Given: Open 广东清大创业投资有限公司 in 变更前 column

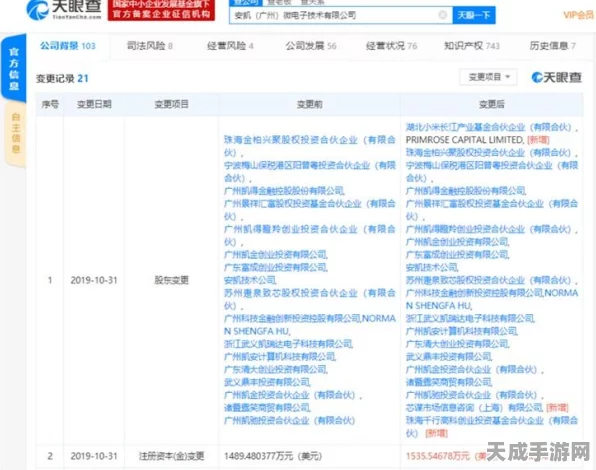Looking at the screenshot, I should click(x=276, y=369).
